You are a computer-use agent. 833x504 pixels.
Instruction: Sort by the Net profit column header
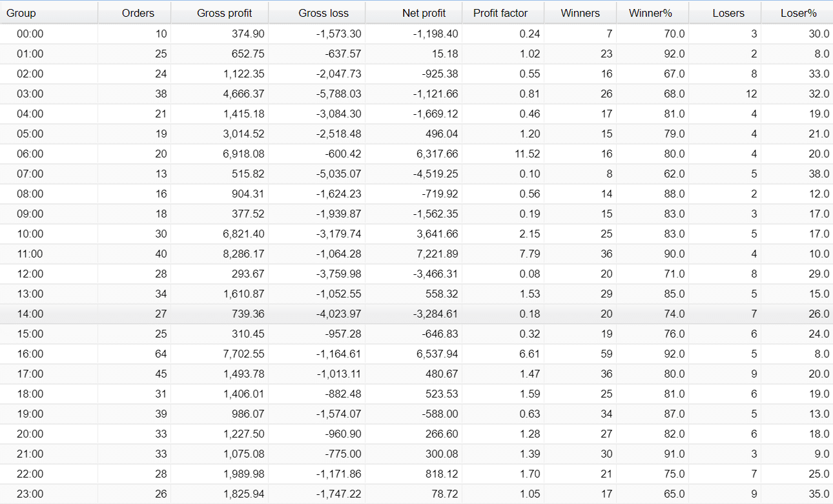pyautogui.click(x=414, y=13)
